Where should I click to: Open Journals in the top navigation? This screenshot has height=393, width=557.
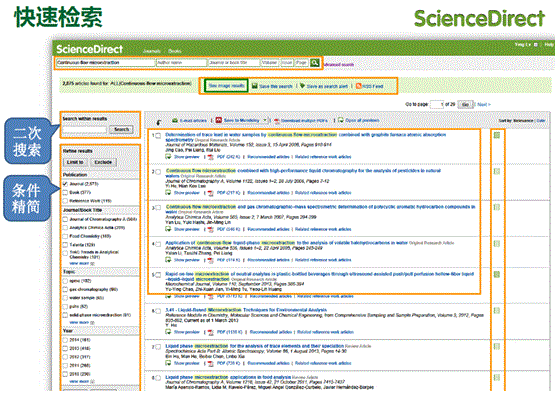152,52
